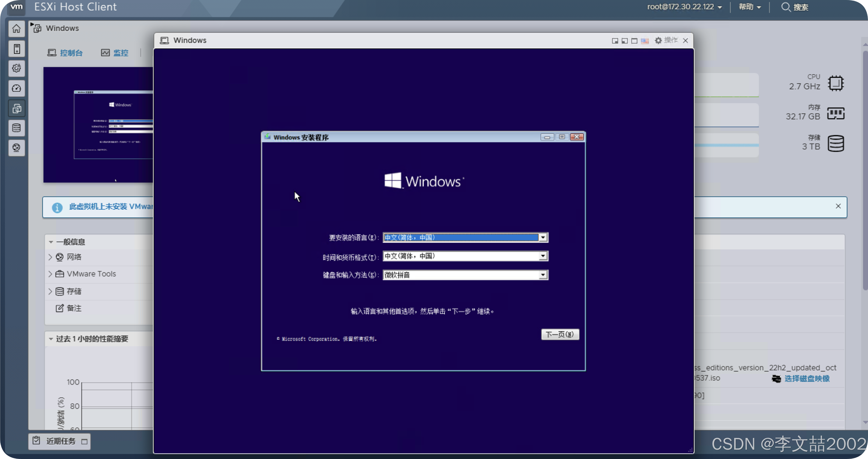Click the Monitor gauge sidebar icon
Image resolution: width=868 pixels, height=459 pixels.
(x=17, y=89)
